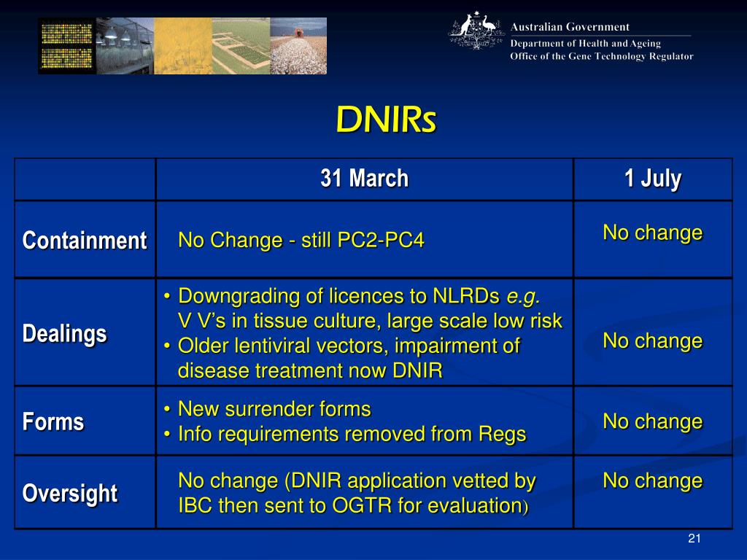
Task: Select the cotton harvest thumbnail in banner
Action: click(298, 46)
